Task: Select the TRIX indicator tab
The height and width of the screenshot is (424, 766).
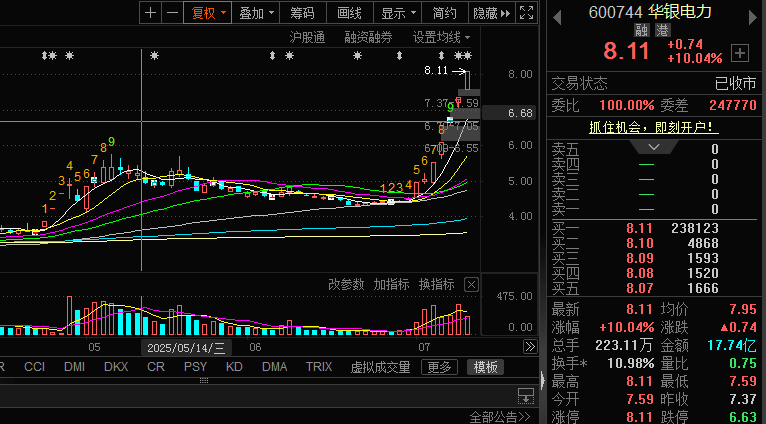Action: pos(319,367)
